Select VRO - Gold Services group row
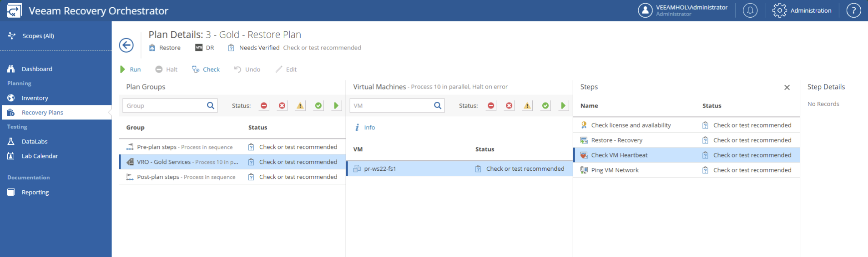The image size is (868, 257). coord(232,162)
